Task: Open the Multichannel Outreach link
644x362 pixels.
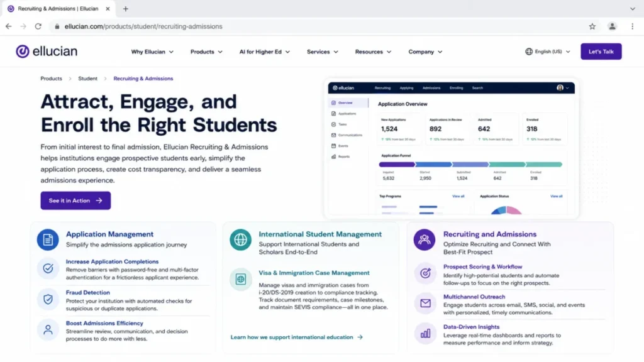Action: [x=474, y=297]
